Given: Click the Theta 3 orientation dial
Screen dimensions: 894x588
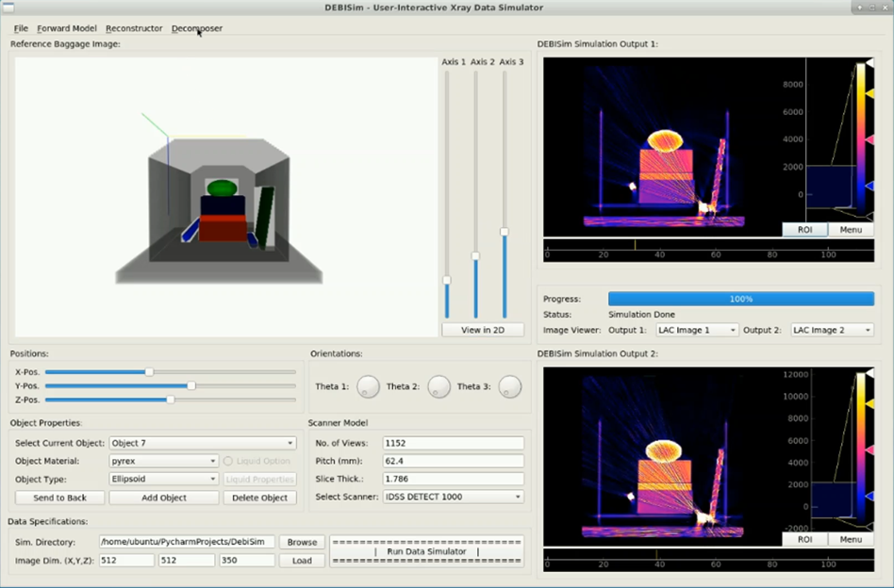Looking at the screenshot, I should click(x=509, y=386).
